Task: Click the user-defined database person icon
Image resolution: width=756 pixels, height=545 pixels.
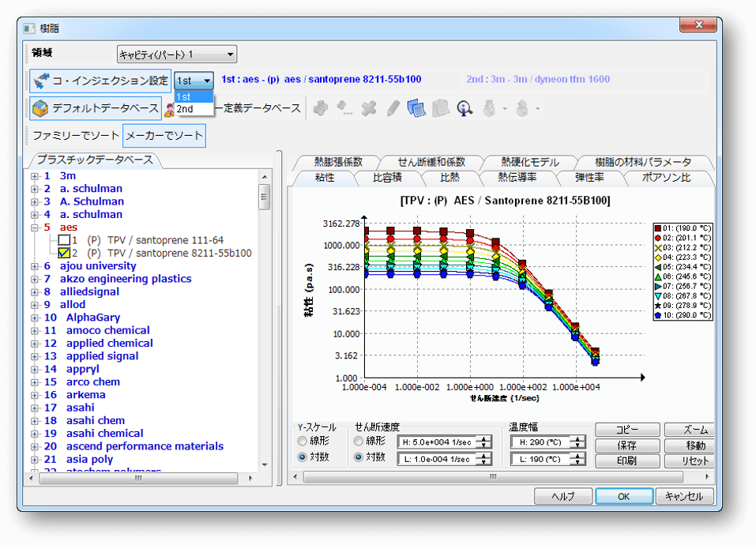Action: (x=168, y=109)
